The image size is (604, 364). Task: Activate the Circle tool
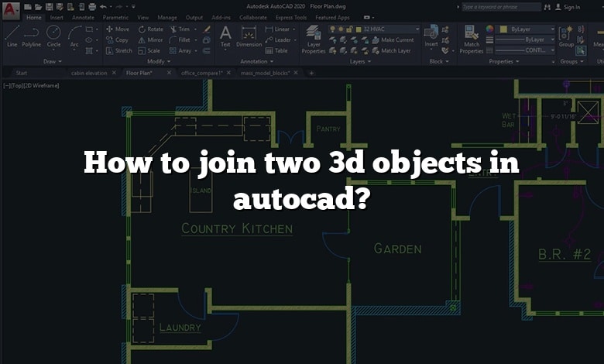click(x=53, y=36)
